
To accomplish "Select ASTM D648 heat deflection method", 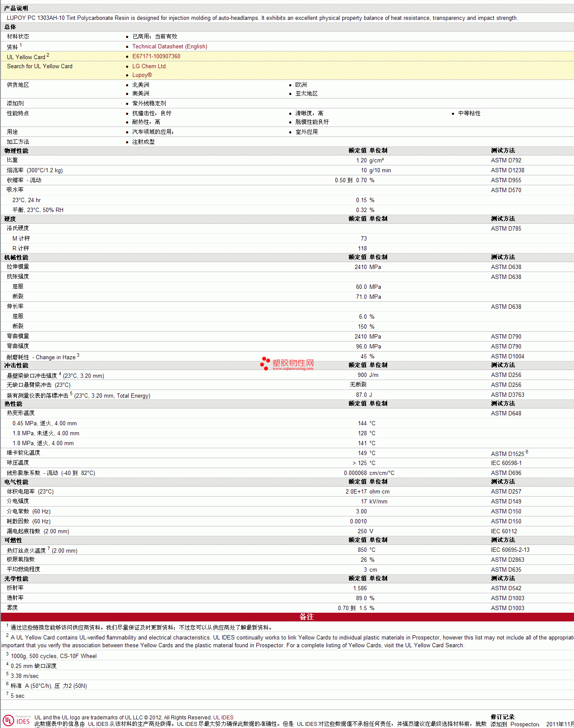I will [x=506, y=413].
